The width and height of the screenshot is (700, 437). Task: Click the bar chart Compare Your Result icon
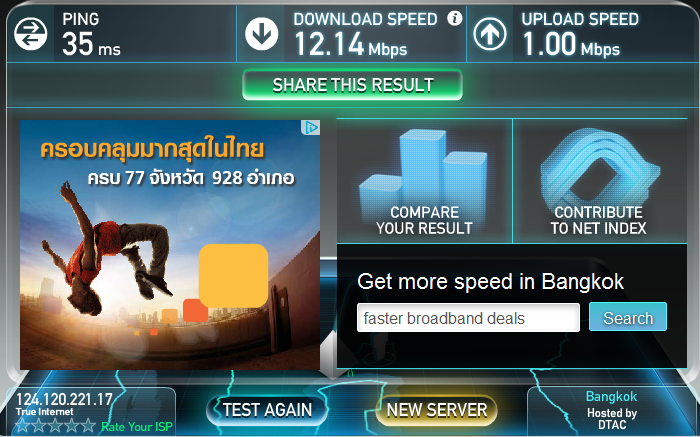pyautogui.click(x=424, y=167)
